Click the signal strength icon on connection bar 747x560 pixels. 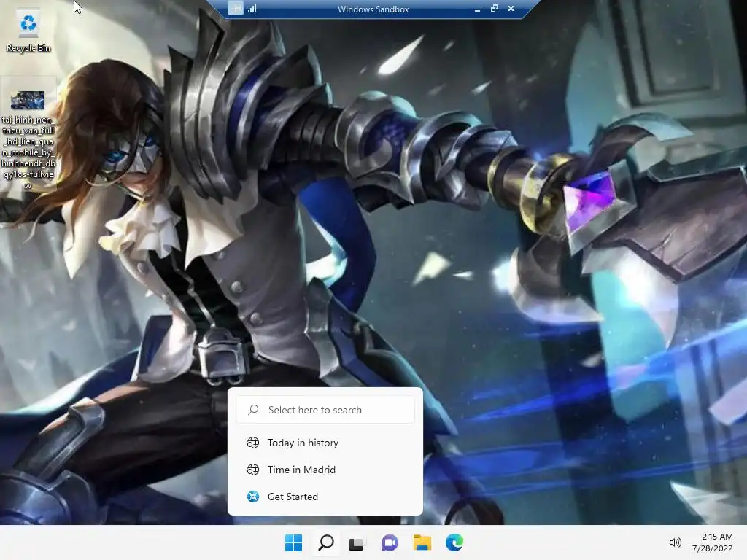[x=252, y=8]
